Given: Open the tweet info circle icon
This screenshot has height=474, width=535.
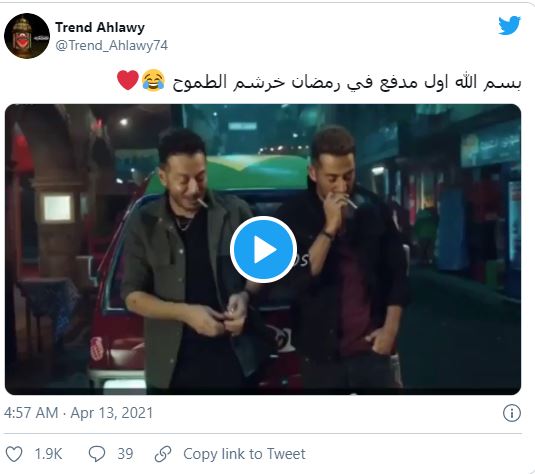Looking at the screenshot, I should 511,413.
